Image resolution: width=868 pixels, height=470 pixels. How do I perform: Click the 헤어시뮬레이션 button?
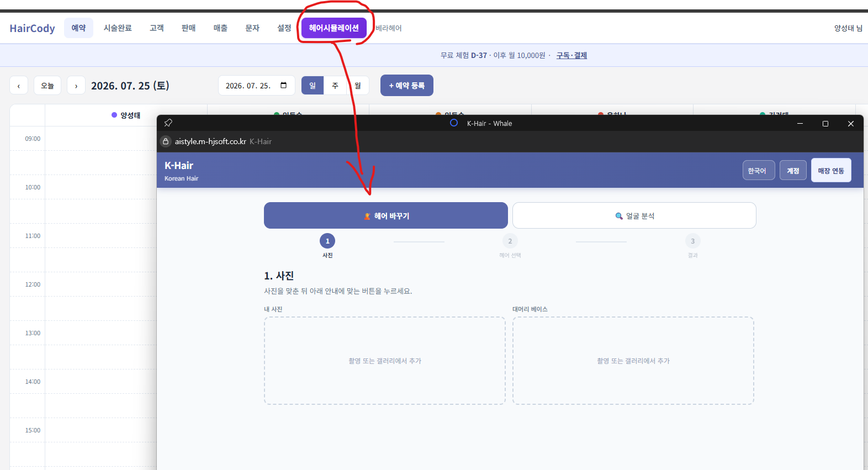[x=334, y=28]
